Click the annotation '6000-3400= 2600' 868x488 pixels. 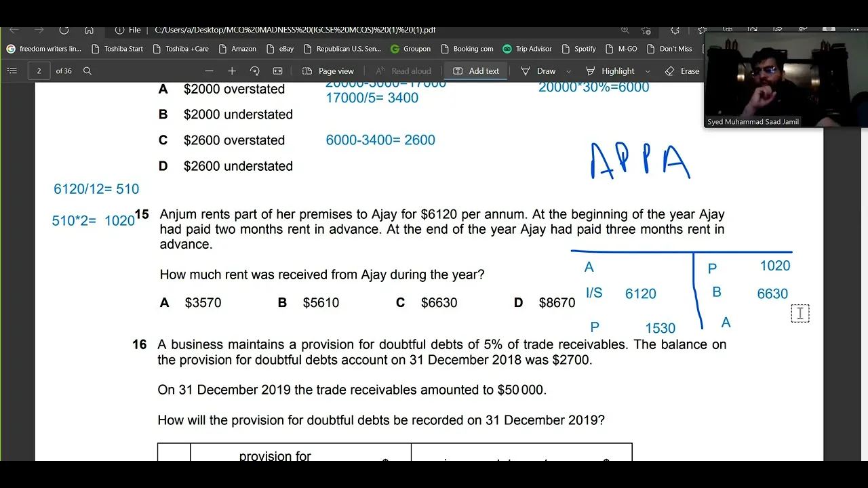[x=380, y=140]
